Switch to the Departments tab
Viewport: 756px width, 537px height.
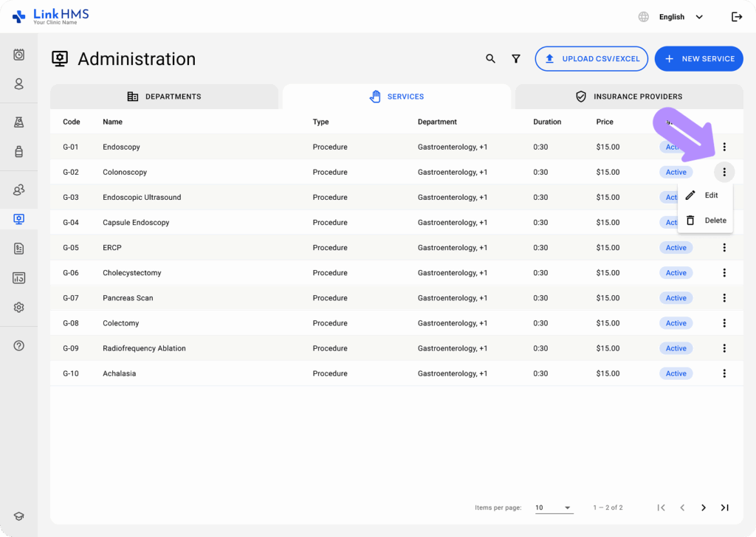(164, 97)
